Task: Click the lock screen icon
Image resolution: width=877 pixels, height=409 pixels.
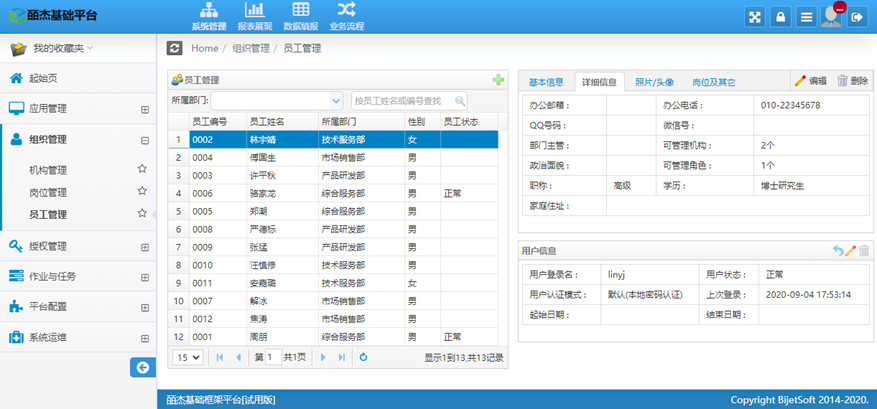Action: pyautogui.click(x=780, y=17)
